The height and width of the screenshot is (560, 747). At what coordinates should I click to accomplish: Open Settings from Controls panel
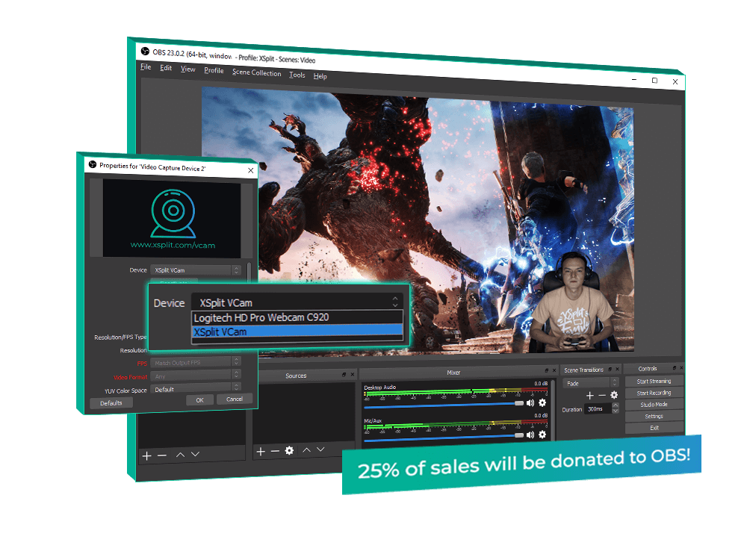[654, 416]
